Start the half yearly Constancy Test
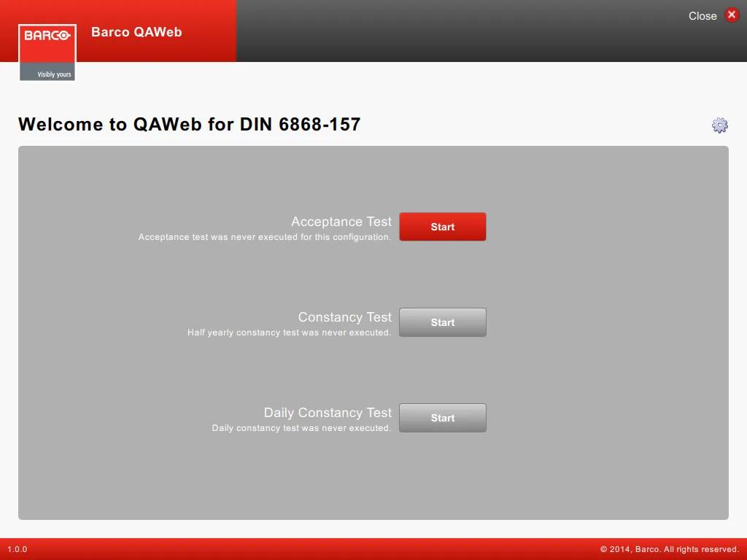 coord(442,322)
